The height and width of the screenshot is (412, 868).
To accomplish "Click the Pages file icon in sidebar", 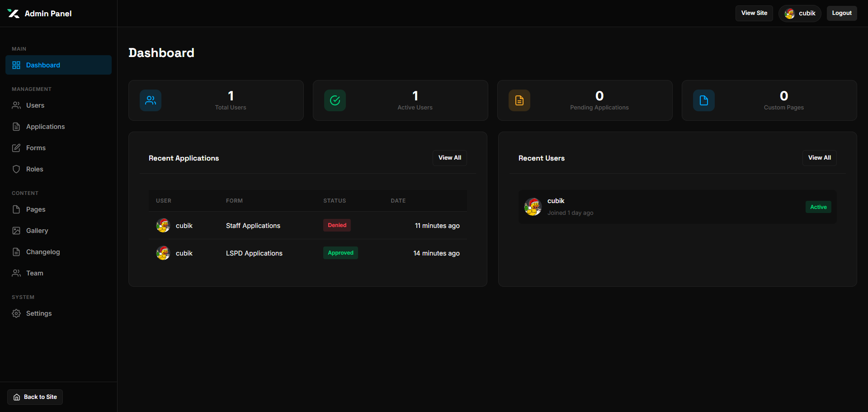I will click(16, 209).
